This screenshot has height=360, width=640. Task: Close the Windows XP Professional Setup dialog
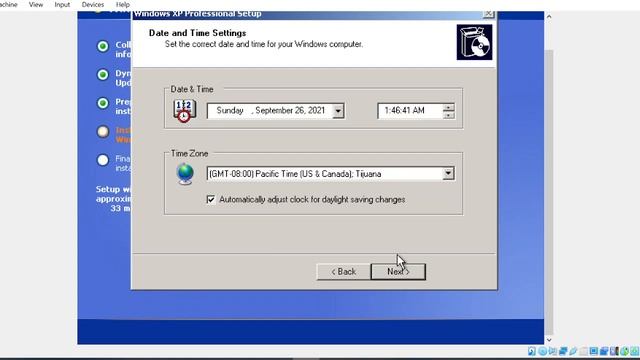click(488, 14)
